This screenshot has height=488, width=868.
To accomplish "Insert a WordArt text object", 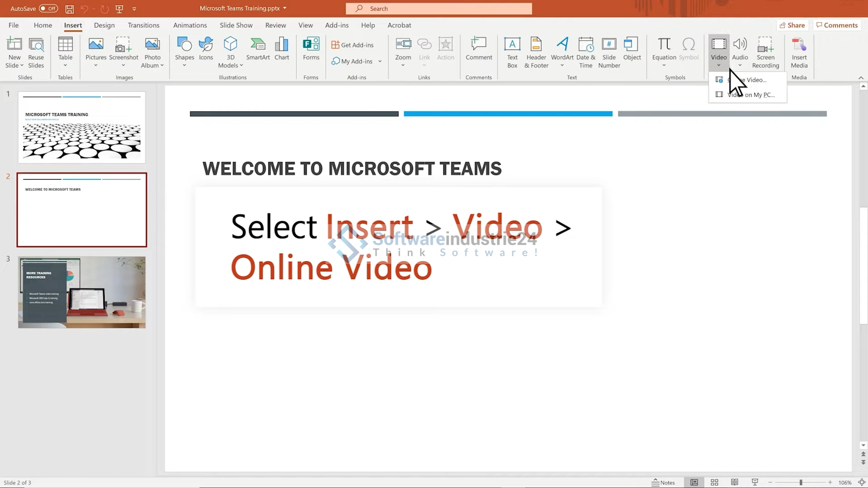I will (x=562, y=49).
